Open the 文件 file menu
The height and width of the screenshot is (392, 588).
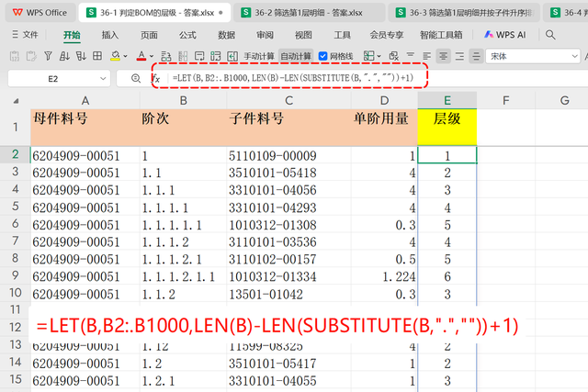click(26, 35)
